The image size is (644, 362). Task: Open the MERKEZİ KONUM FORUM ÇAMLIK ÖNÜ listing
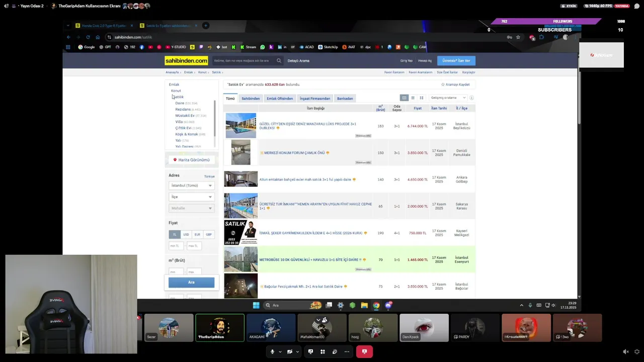[294, 153]
